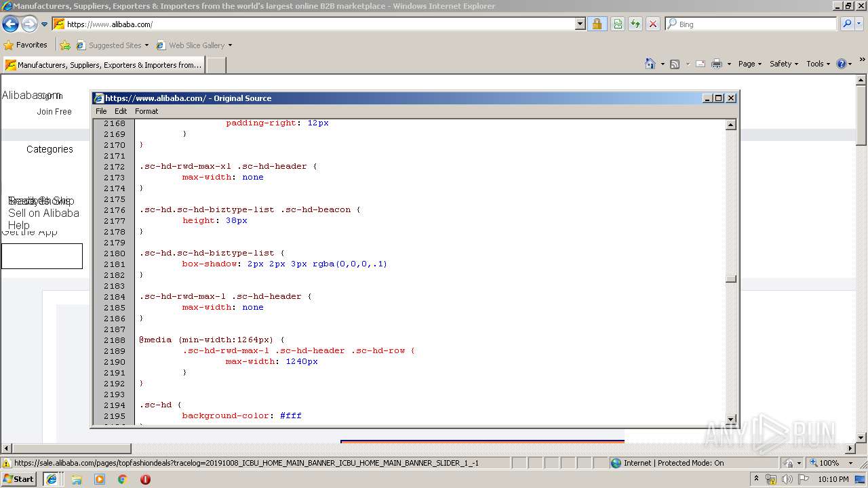This screenshot has height=488, width=868.
Task: Expand the command bar overflow chevron
Action: (863, 61)
